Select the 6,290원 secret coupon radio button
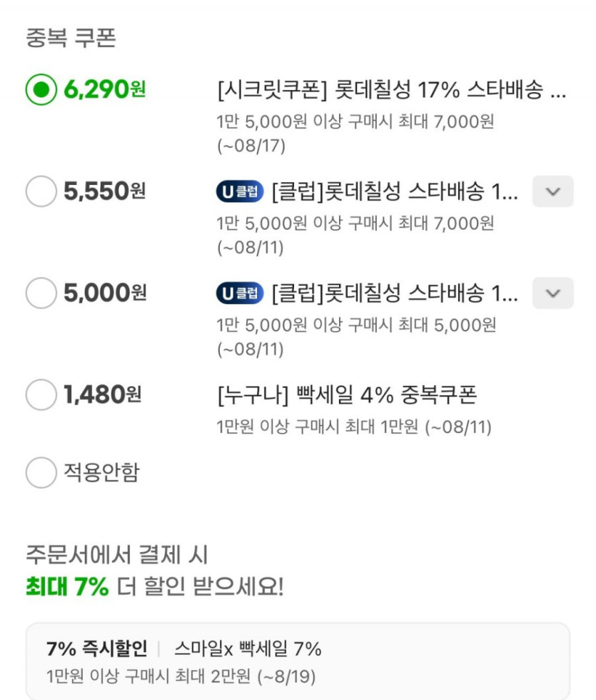Viewport: 596px width, 700px height. point(41,90)
